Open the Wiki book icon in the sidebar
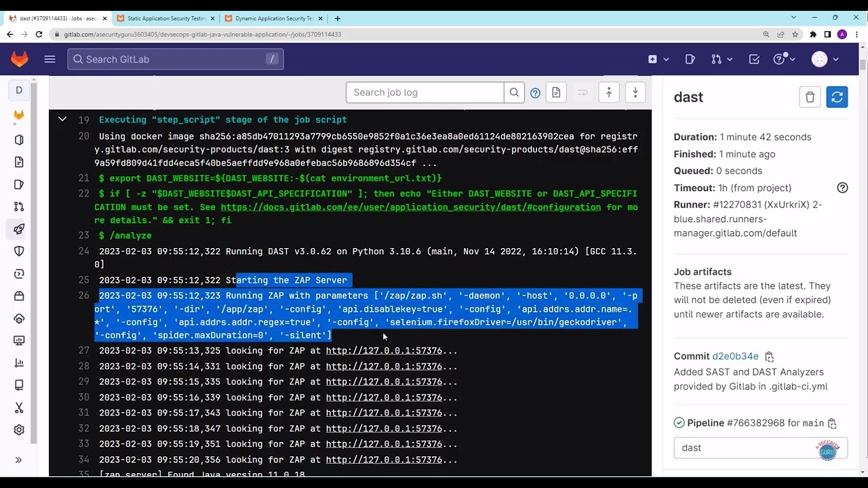Screen dimensions: 868x488 [x=19, y=386]
